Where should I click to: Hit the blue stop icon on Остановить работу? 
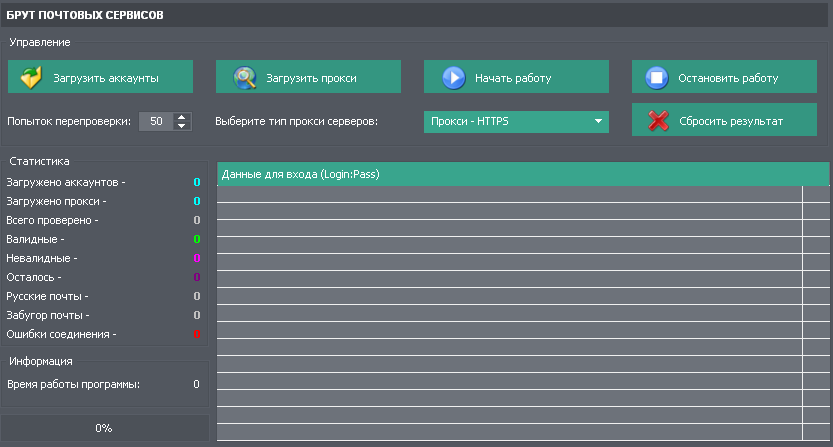[x=656, y=77]
